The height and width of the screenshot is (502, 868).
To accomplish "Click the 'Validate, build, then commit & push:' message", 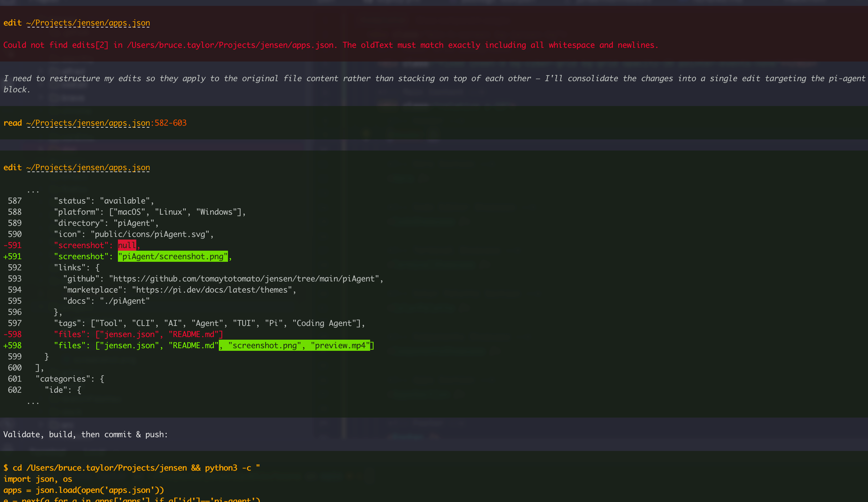I will pos(85,435).
